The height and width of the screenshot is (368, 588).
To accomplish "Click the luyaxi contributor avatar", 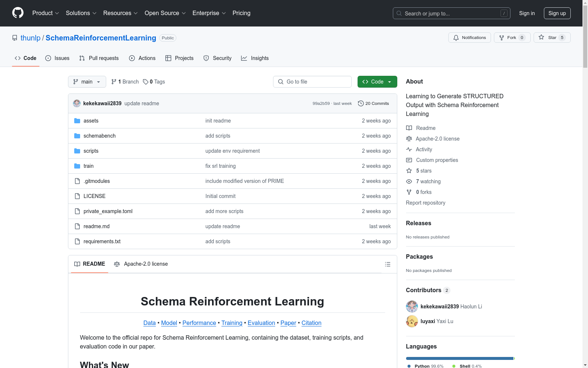I will [x=412, y=321].
